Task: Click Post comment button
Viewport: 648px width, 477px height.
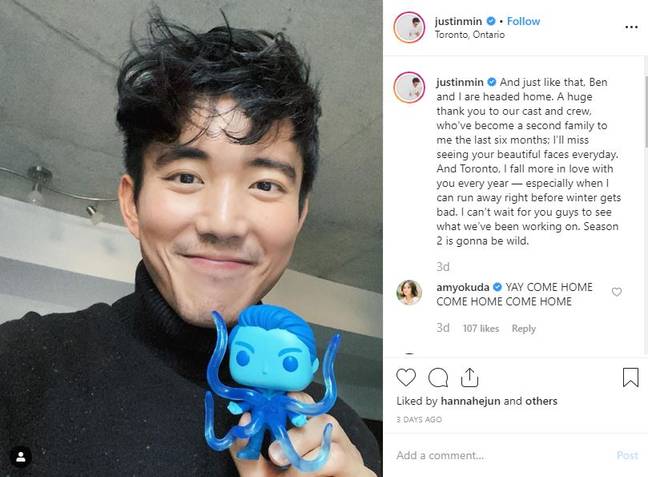Action: click(x=627, y=456)
